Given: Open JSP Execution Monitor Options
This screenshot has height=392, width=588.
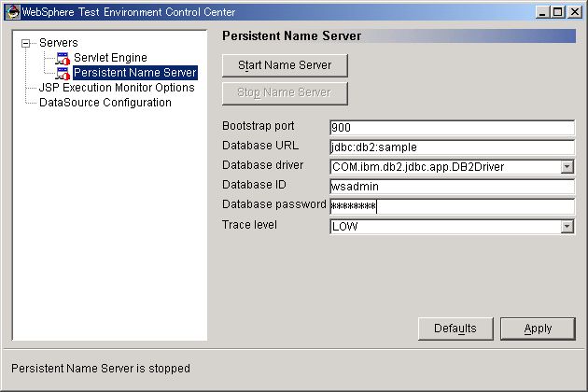Looking at the screenshot, I should [117, 88].
